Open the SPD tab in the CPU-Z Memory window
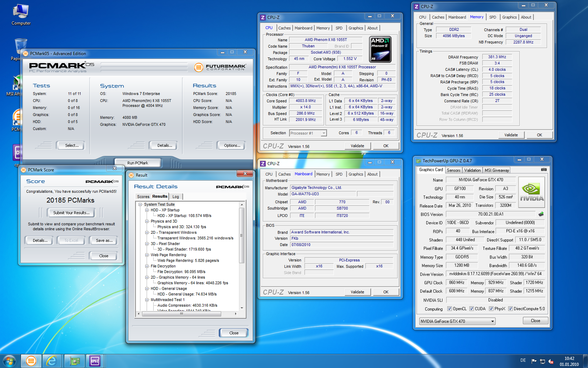Image resolution: width=588 pixels, height=368 pixels. click(x=492, y=17)
